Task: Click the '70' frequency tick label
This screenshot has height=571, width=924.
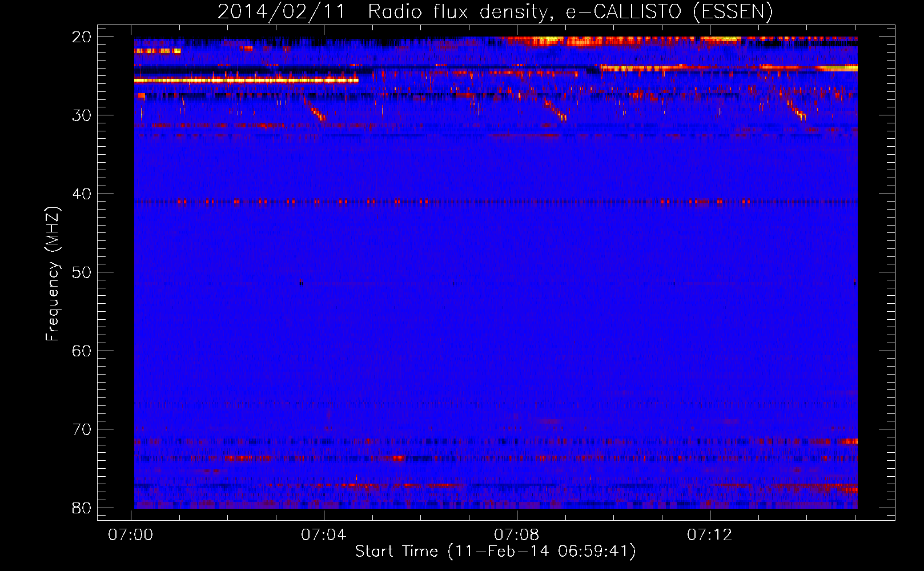Action: pyautogui.click(x=82, y=429)
